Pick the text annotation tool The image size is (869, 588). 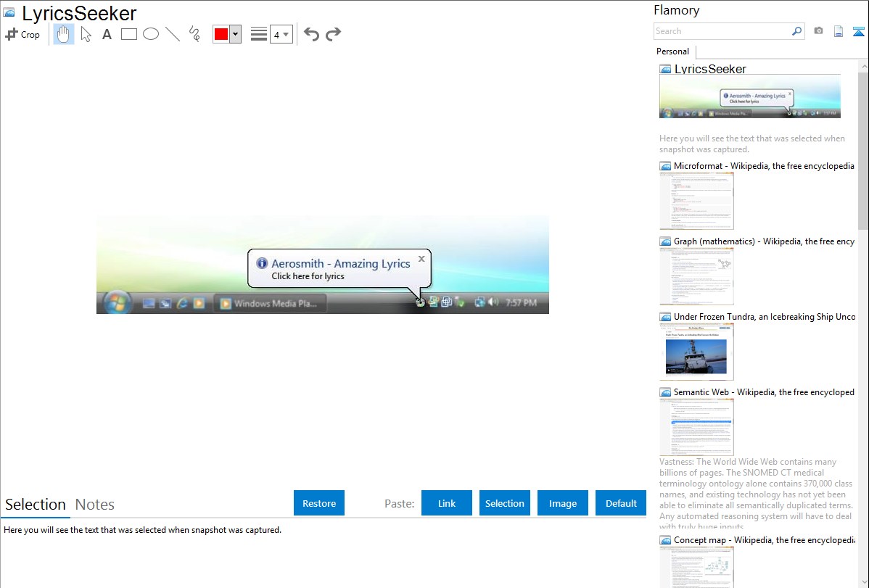107,34
